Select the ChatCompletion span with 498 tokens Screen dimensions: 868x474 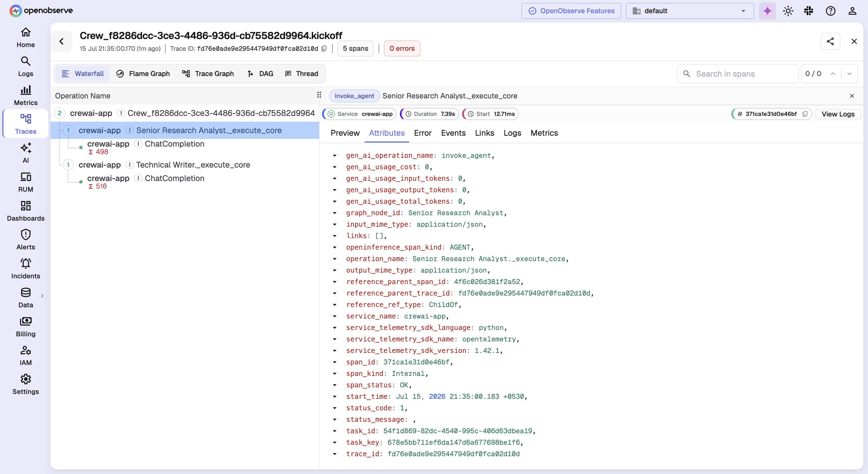coord(185,147)
